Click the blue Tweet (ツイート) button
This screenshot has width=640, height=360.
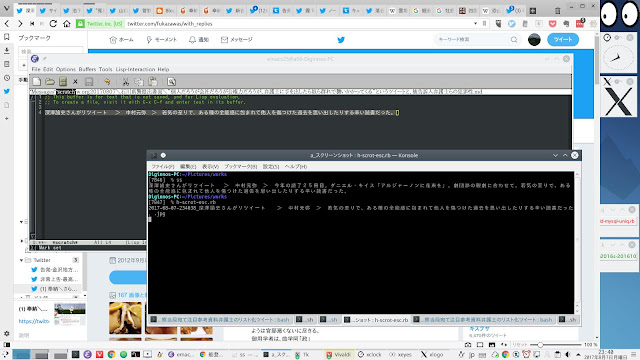click(563, 40)
